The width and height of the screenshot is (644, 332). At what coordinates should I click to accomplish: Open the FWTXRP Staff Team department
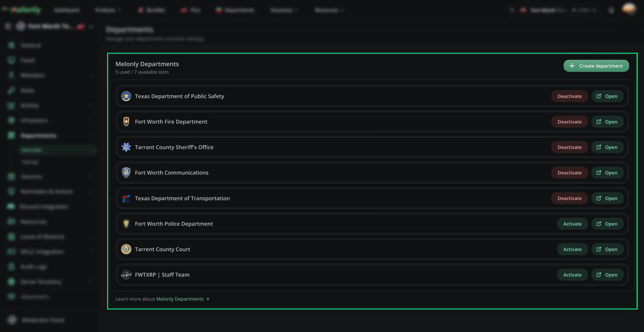pyautogui.click(x=607, y=275)
